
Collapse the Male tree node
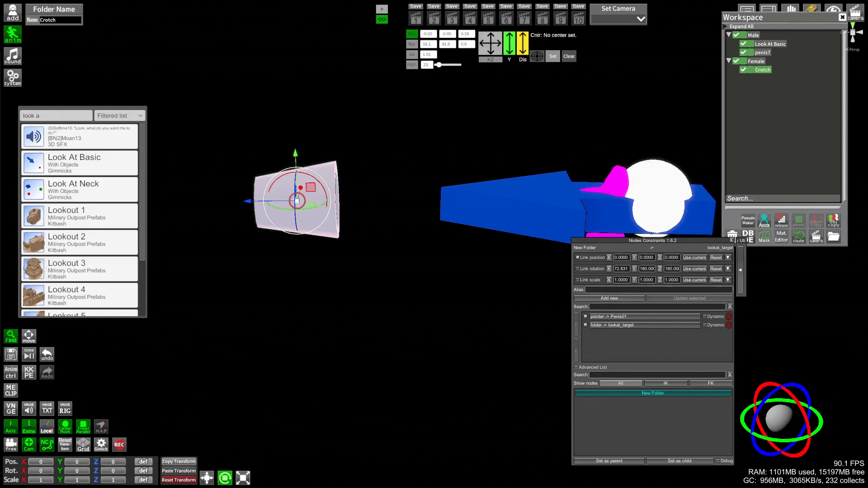tap(729, 35)
